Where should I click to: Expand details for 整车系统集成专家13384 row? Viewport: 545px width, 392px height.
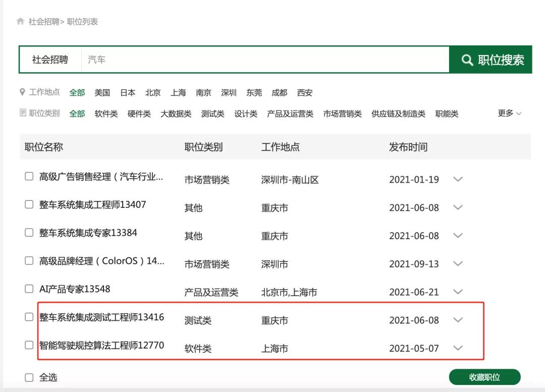[458, 236]
